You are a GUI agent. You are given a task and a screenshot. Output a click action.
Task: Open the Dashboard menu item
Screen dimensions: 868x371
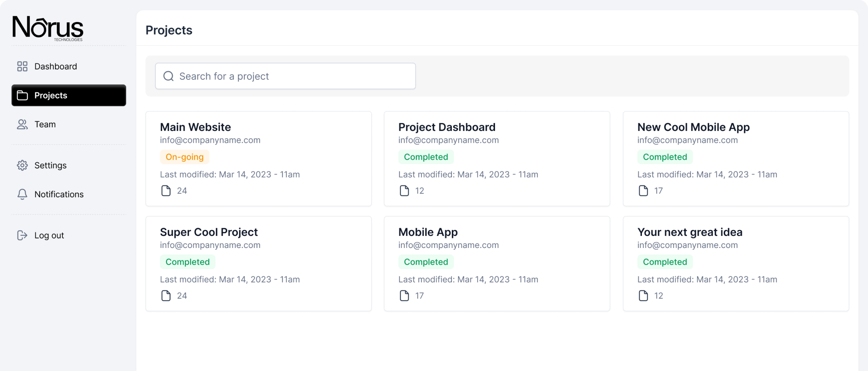(56, 67)
